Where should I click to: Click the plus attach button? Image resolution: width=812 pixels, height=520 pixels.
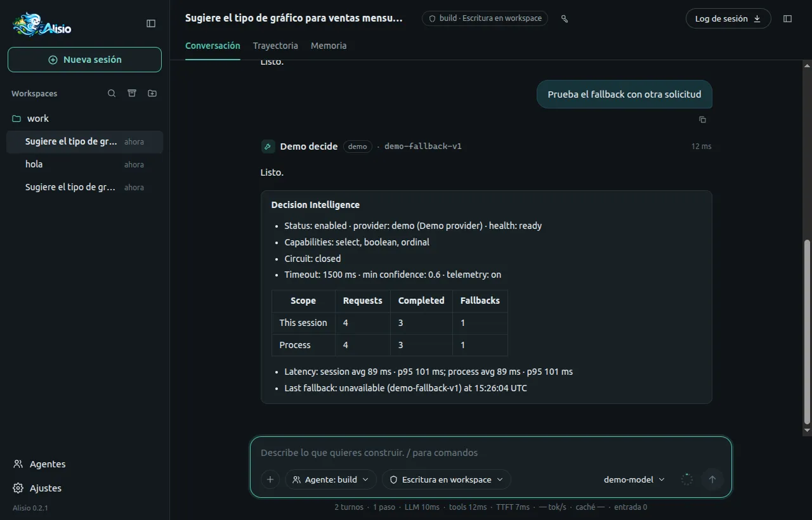[x=270, y=479]
